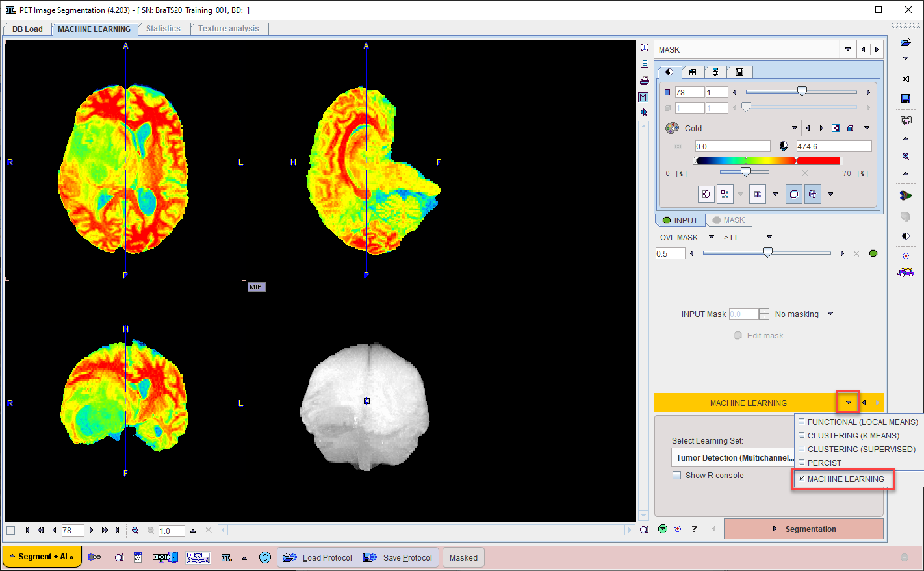Toggle the checkbox at bottom-left of viewport
The height and width of the screenshot is (571, 924).
[10, 530]
